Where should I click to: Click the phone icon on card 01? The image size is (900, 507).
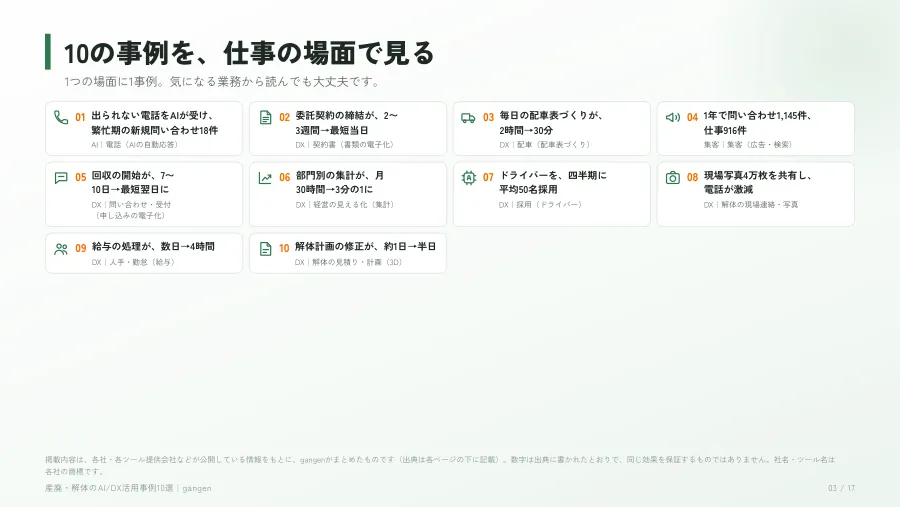click(x=61, y=117)
